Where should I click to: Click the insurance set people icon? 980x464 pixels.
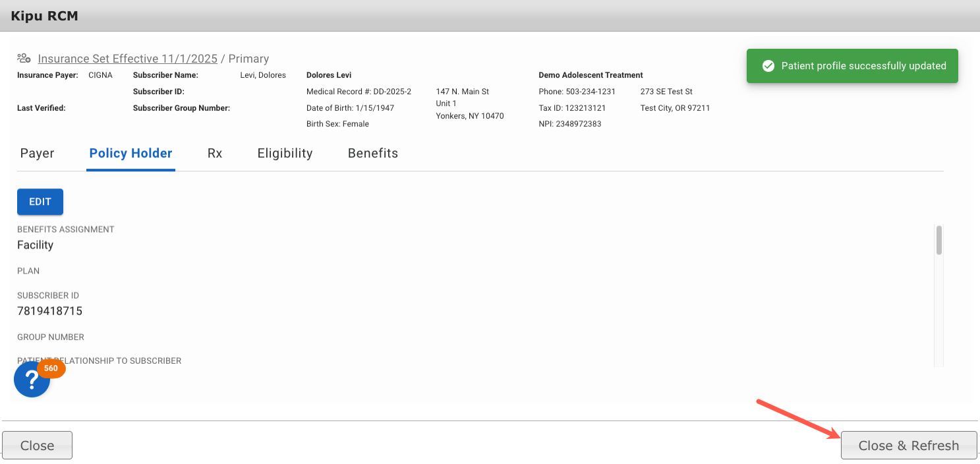pos(24,58)
